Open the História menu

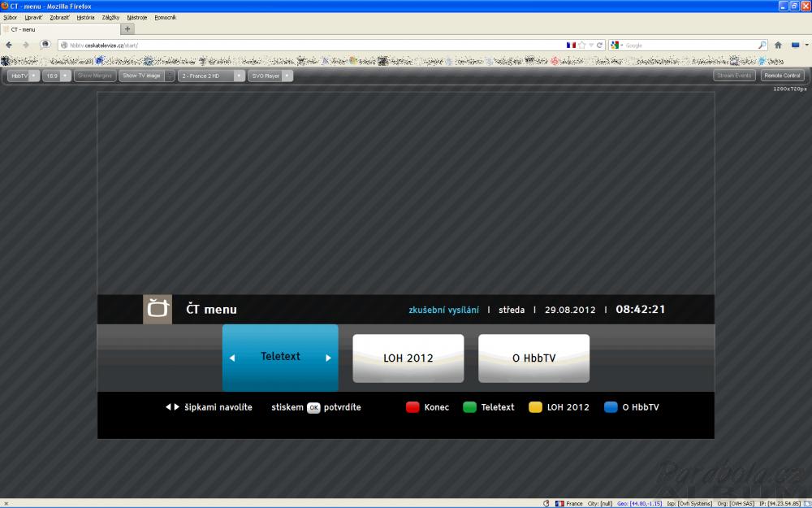85,17
